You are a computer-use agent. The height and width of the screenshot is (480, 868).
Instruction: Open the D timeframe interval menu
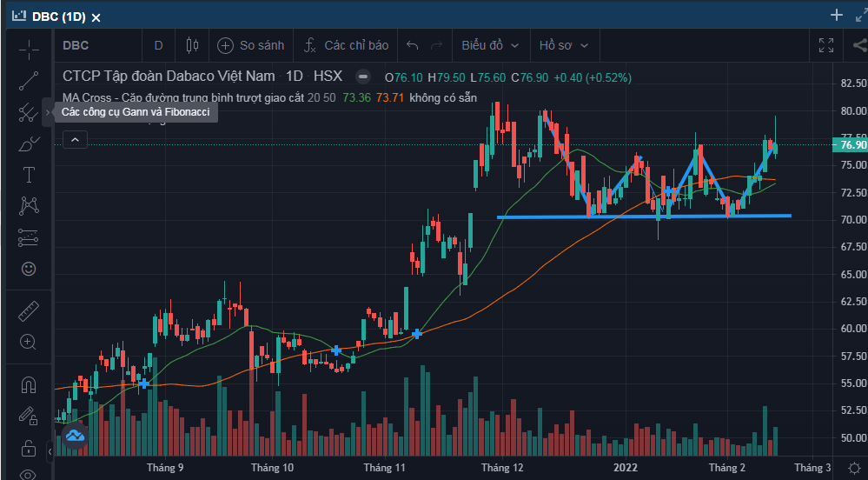pos(158,45)
